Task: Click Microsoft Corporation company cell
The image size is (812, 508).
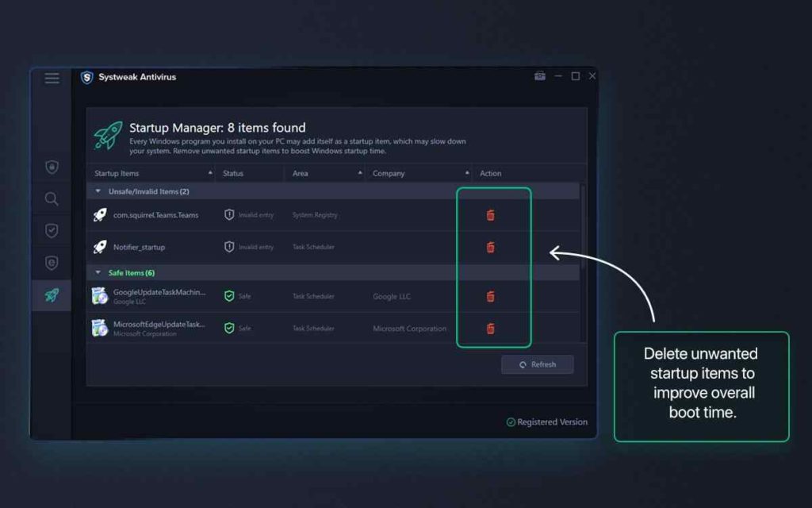Action: (x=410, y=329)
